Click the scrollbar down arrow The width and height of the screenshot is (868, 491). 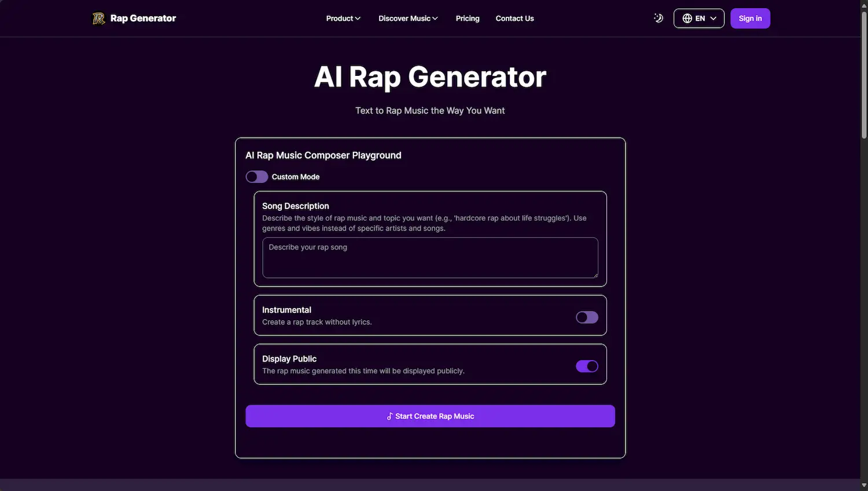coord(863,486)
